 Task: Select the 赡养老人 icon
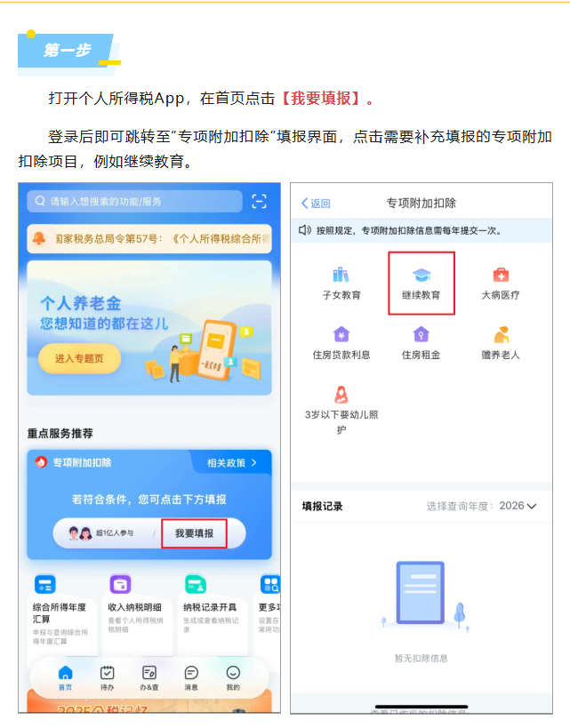501,334
